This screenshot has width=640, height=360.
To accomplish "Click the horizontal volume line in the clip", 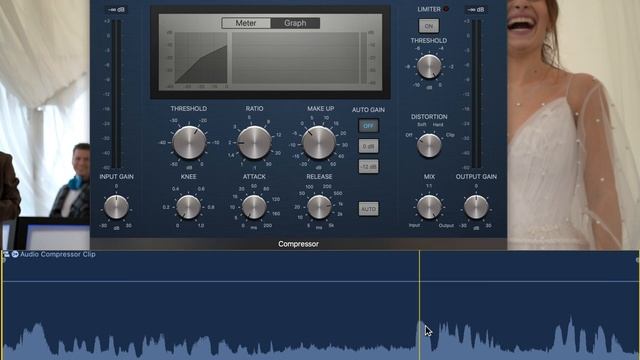I will pyautogui.click(x=320, y=281).
